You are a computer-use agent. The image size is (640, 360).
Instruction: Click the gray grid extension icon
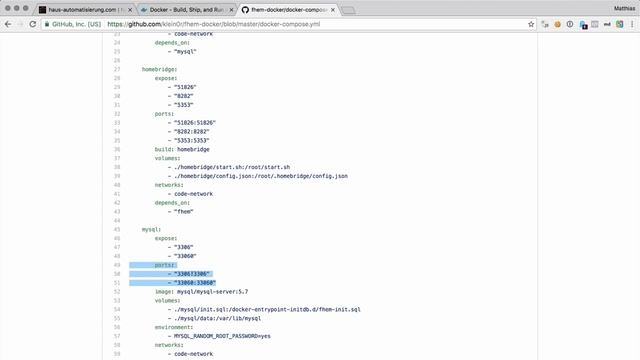pyautogui.click(x=595, y=24)
